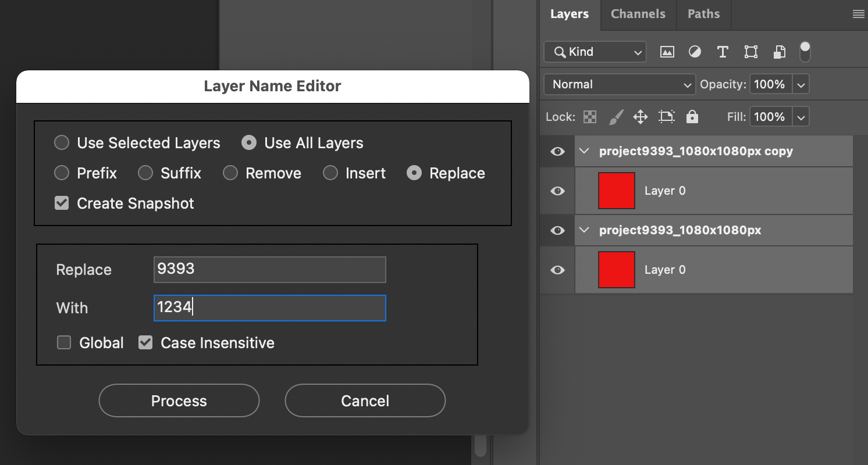Click lock image pixels brush icon
Viewport: 868px width, 465px height.
tap(616, 117)
